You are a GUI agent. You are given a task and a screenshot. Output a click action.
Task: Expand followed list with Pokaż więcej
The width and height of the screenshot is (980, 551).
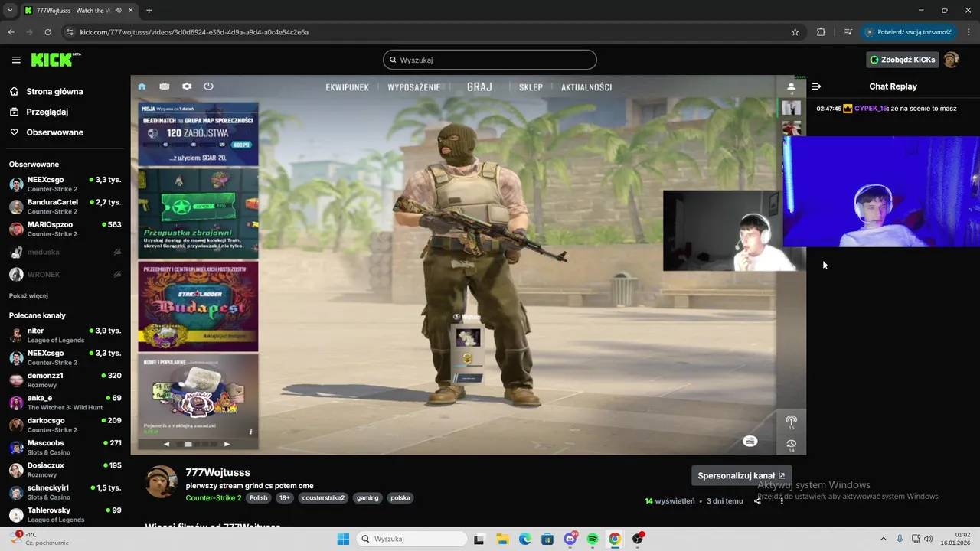tap(28, 295)
